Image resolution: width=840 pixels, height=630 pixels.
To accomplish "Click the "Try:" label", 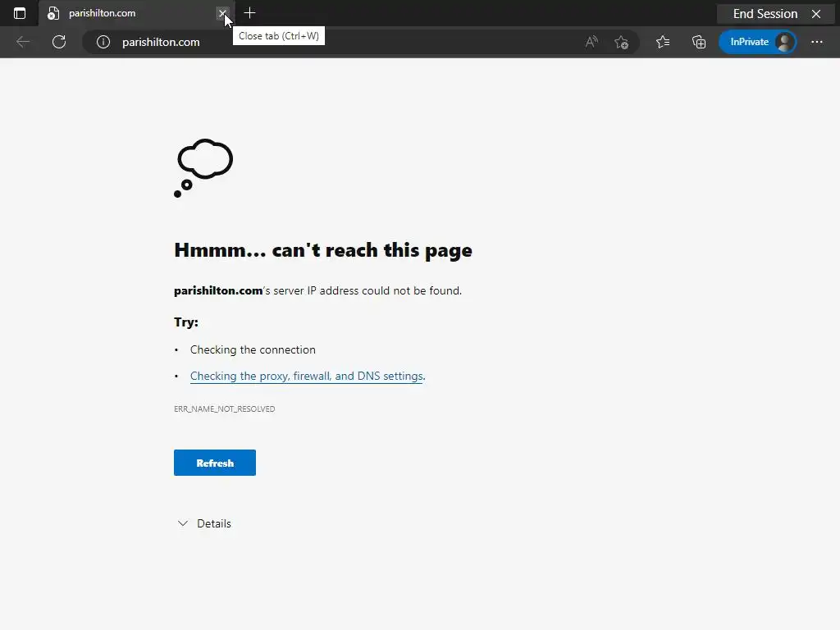I will tap(186, 322).
